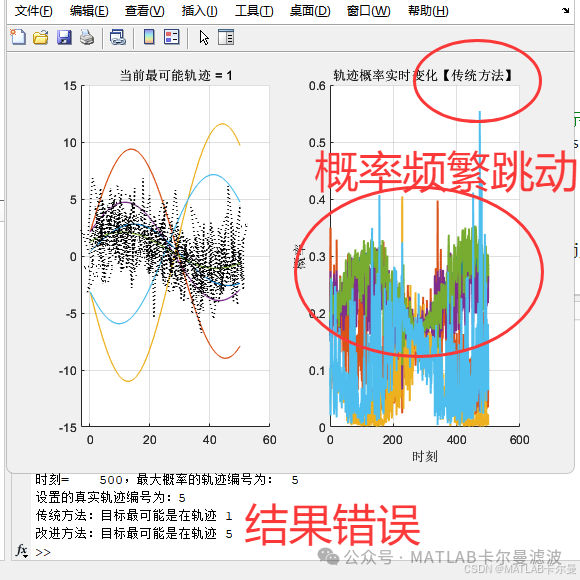
Task: Open the 桌面(D) menu
Action: [x=310, y=11]
